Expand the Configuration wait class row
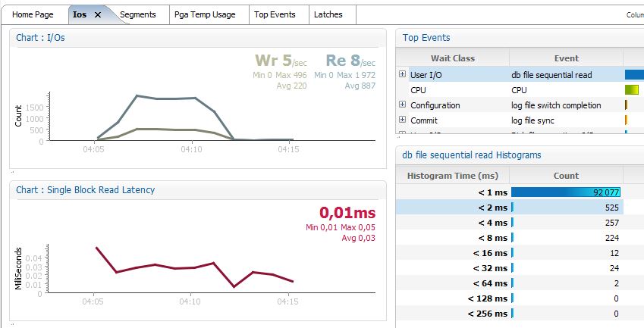Viewport: 644px width, 328px height. click(402, 105)
